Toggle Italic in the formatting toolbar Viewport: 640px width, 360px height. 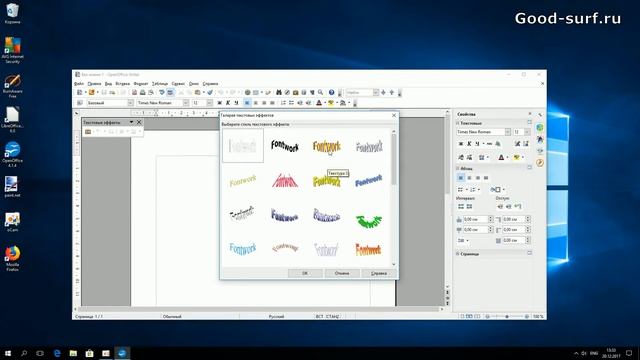tap(228, 103)
